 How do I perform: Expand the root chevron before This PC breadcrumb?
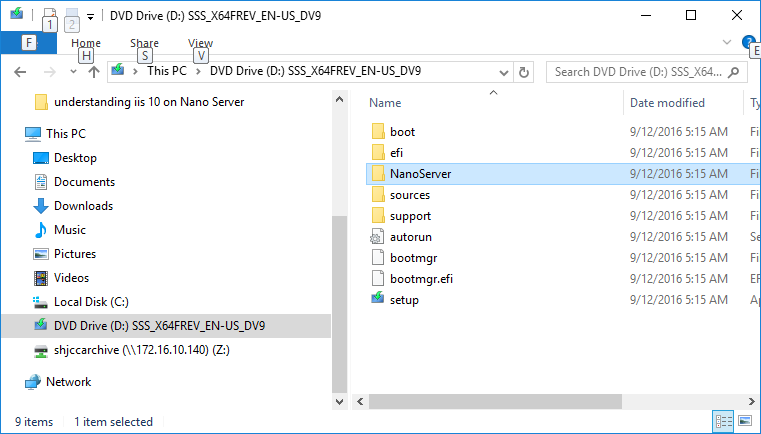click(135, 71)
